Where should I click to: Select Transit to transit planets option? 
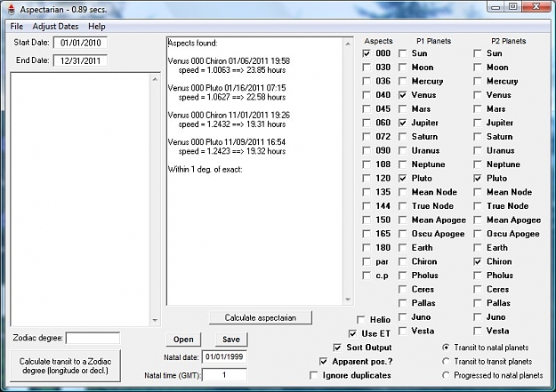(x=446, y=362)
